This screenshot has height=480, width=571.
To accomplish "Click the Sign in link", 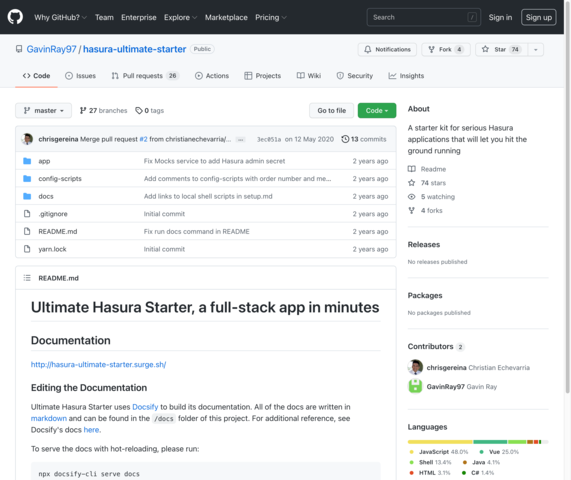I will pos(500,17).
